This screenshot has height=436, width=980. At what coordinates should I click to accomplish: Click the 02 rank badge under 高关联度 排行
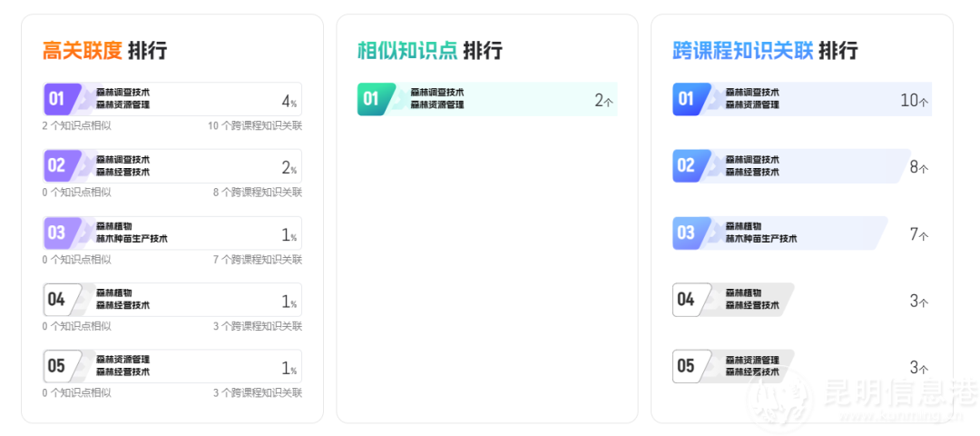pos(58,165)
